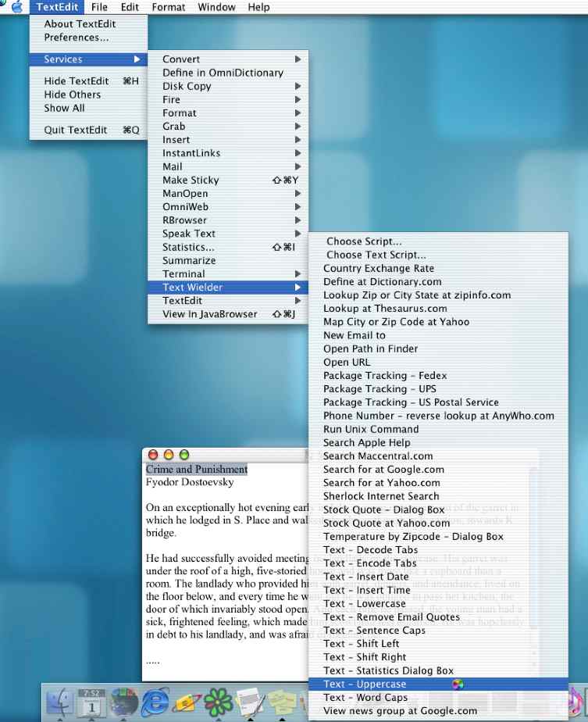
Task: Choose Text – Lowercase
Action: [439, 603]
